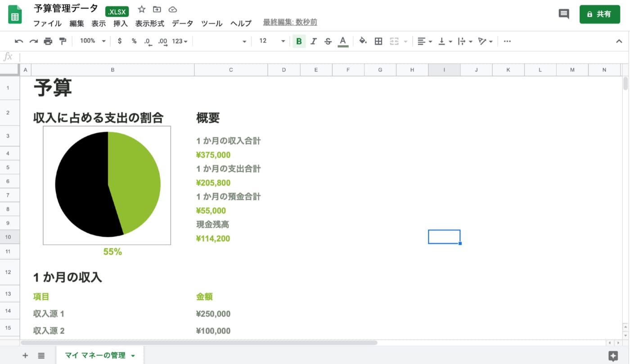Open the comment history icon
This screenshot has height=364, width=630.
[x=564, y=14]
